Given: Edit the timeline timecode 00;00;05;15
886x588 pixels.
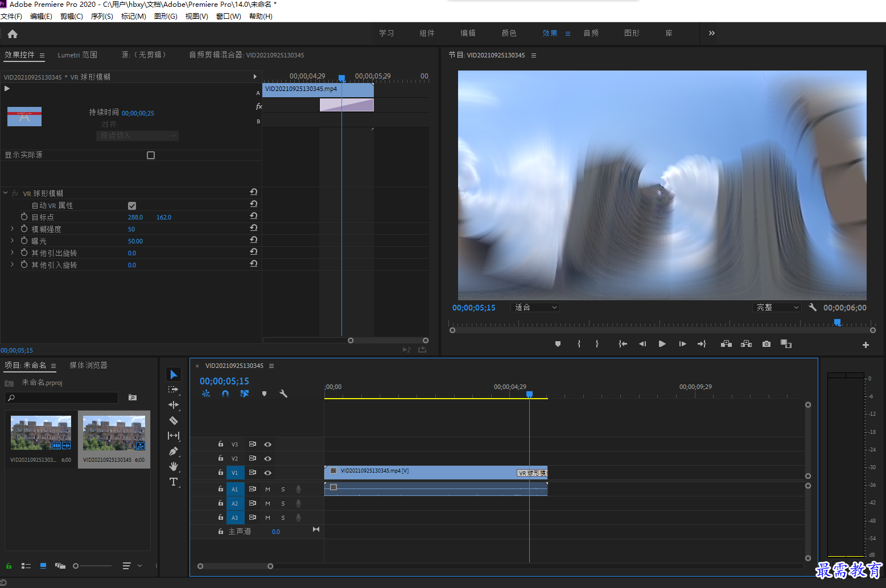Looking at the screenshot, I should click(224, 381).
